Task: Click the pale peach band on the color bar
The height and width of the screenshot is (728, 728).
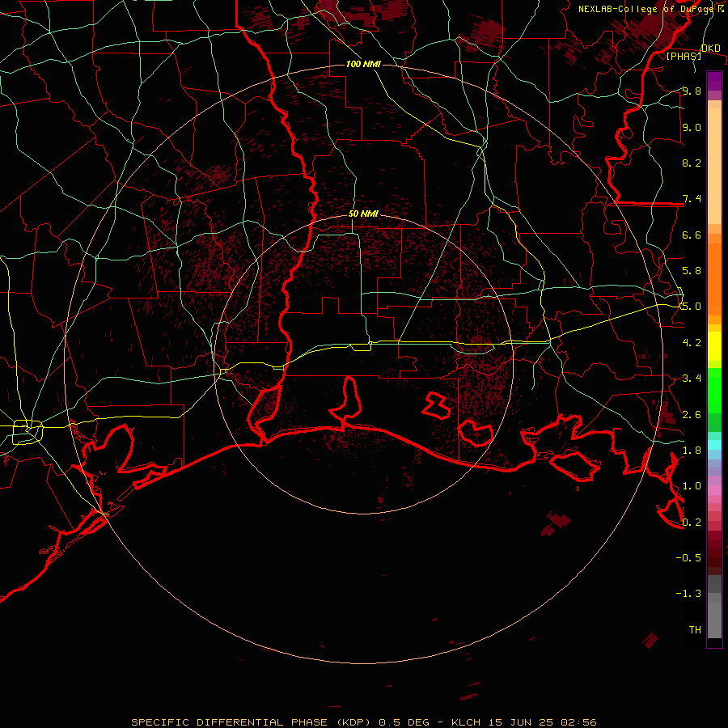Action: pyautogui.click(x=714, y=166)
